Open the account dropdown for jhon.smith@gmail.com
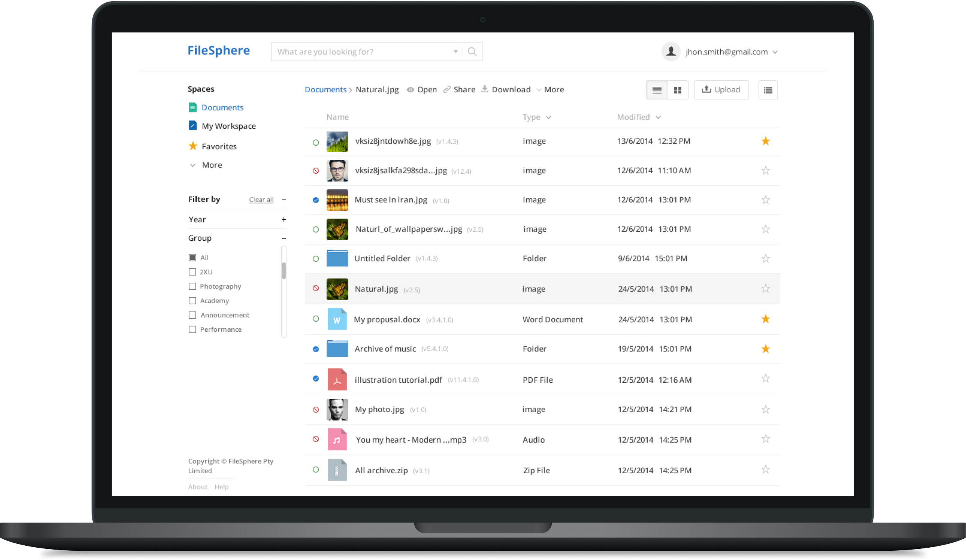The image size is (966, 560). point(775,52)
